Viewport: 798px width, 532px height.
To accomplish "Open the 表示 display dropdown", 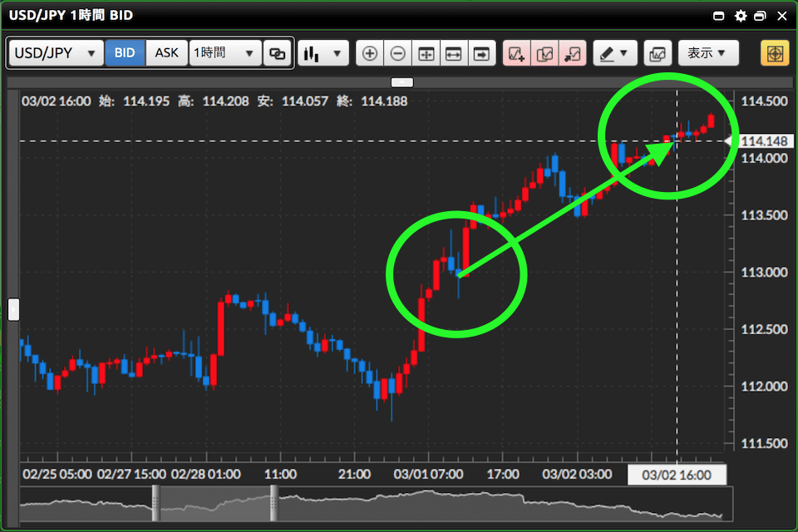I will tap(708, 53).
